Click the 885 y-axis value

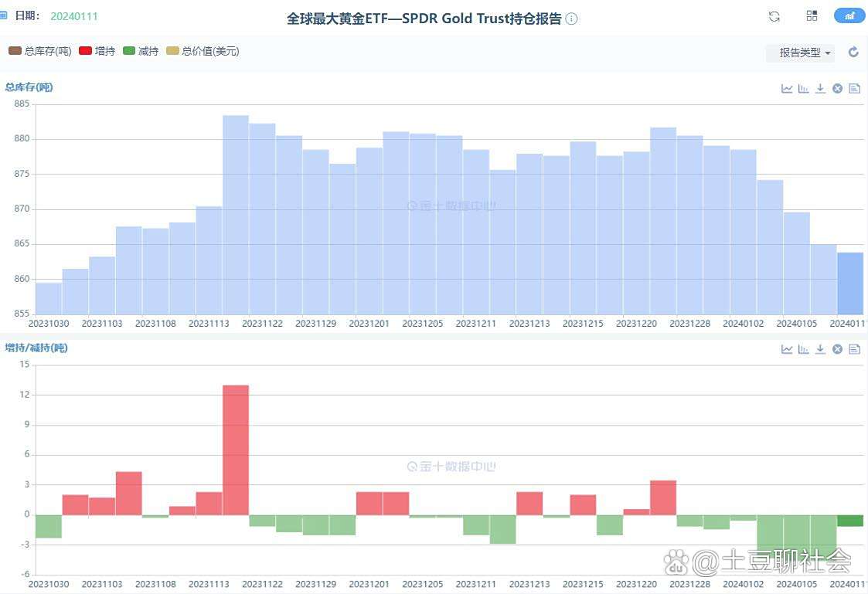pos(22,104)
